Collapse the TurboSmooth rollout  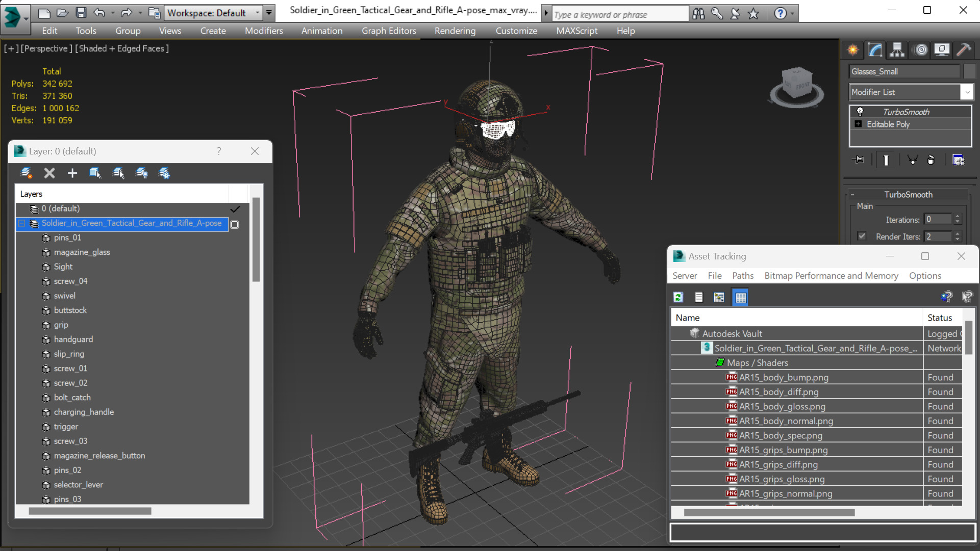click(x=852, y=195)
